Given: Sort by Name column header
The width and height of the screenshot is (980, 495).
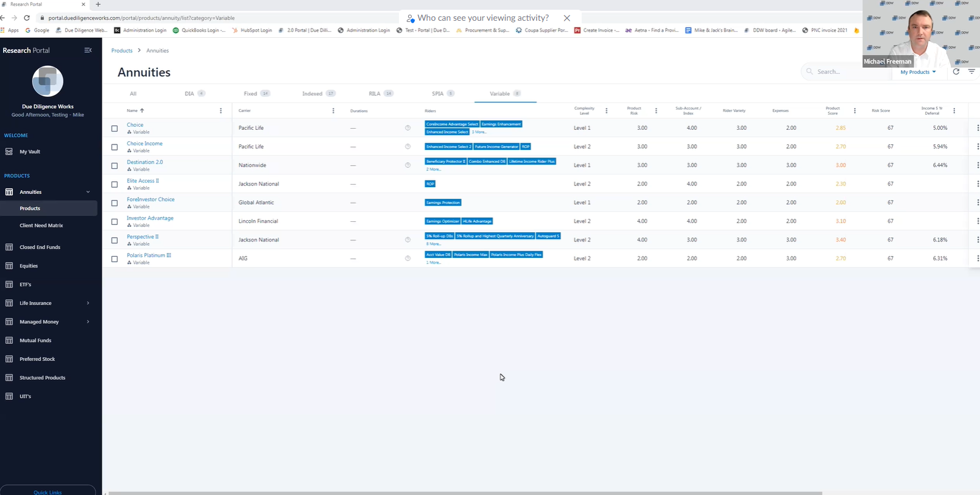Looking at the screenshot, I should coord(135,110).
